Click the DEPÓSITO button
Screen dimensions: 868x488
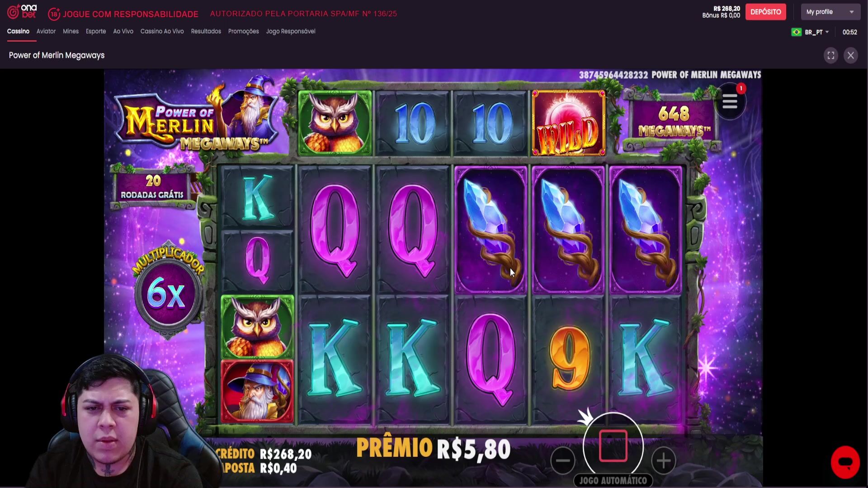tap(765, 12)
